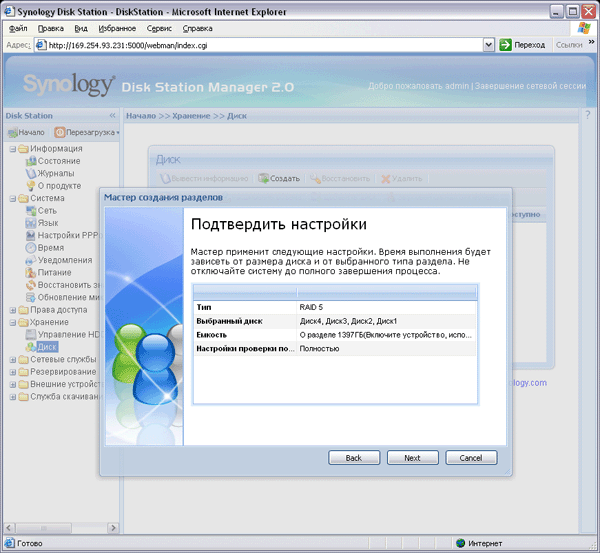Click the Резервирование folder icon
The height and width of the screenshot is (553, 600).
click(23, 372)
